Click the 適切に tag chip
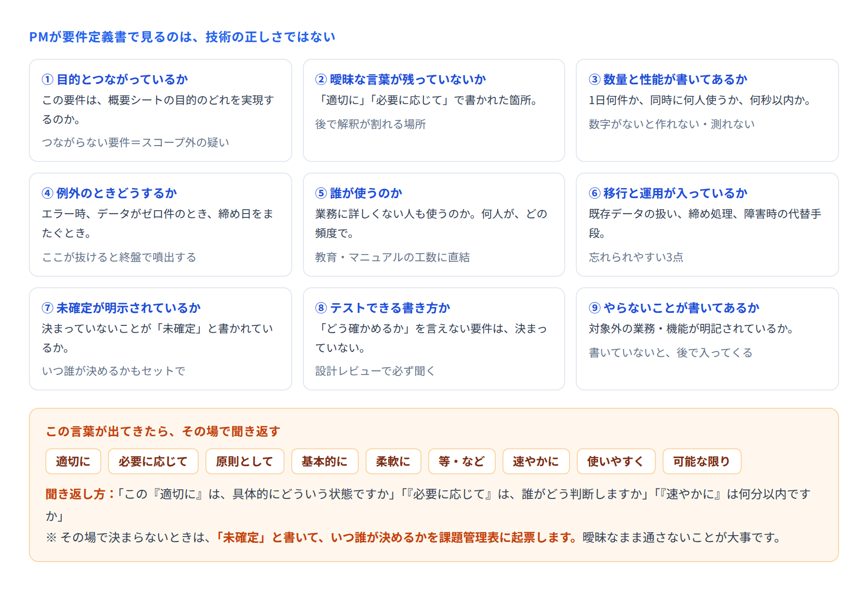The image size is (868, 591). tap(73, 461)
